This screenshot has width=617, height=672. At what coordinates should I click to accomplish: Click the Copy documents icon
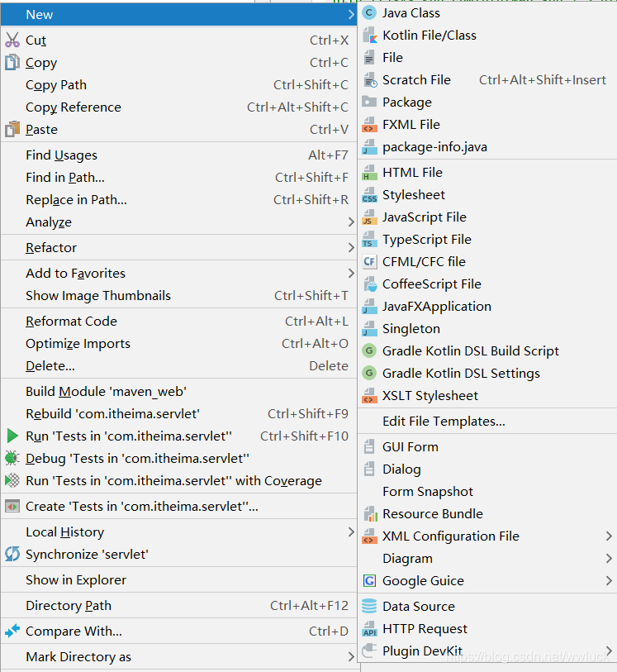(x=12, y=62)
